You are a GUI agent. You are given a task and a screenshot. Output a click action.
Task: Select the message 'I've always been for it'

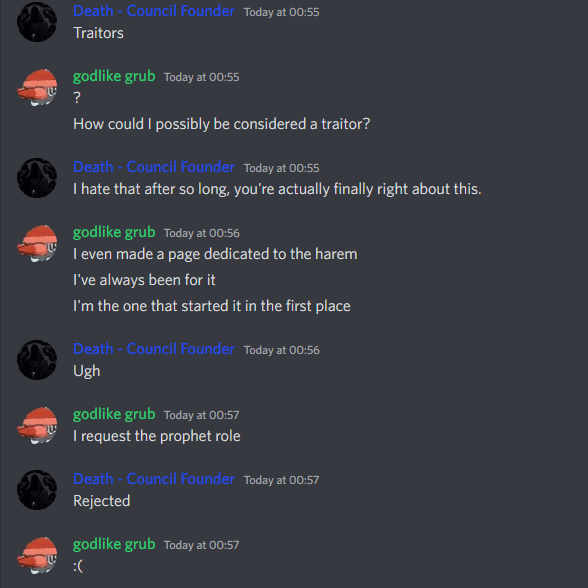click(144, 280)
